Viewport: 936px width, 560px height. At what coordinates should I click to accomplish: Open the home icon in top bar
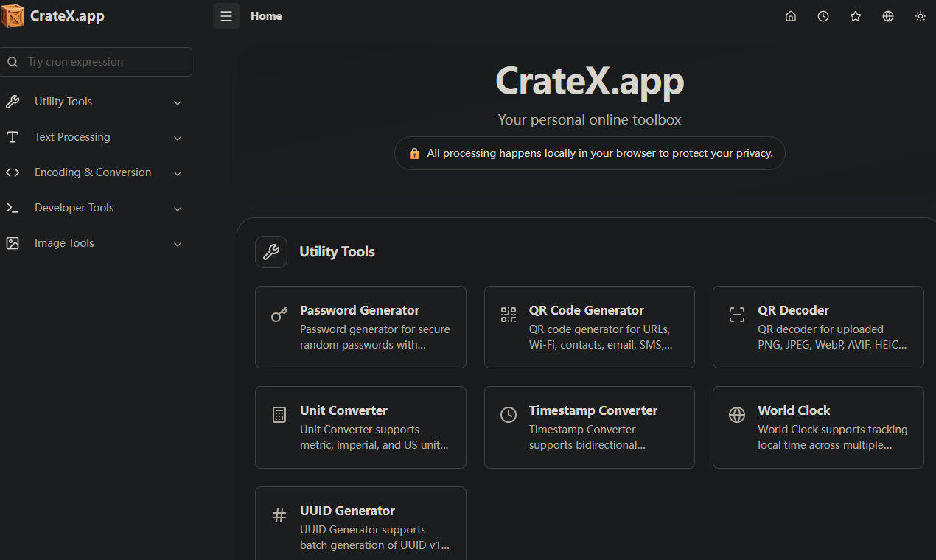coord(791,16)
